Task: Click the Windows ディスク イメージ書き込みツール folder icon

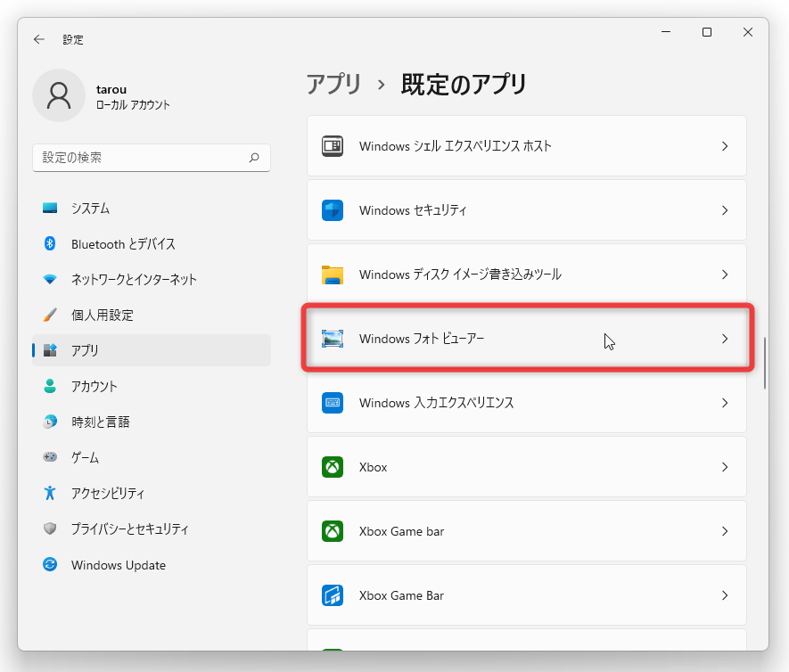Action: pos(333,275)
